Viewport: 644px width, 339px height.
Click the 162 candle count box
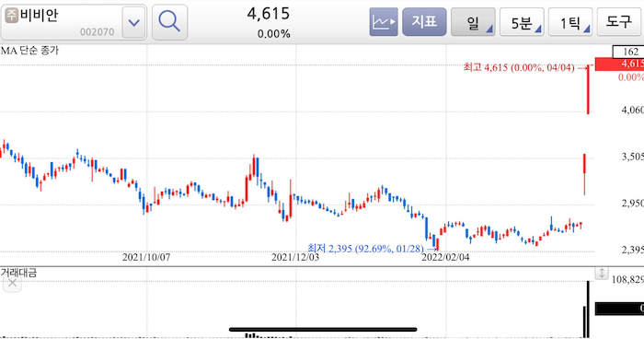(x=628, y=52)
